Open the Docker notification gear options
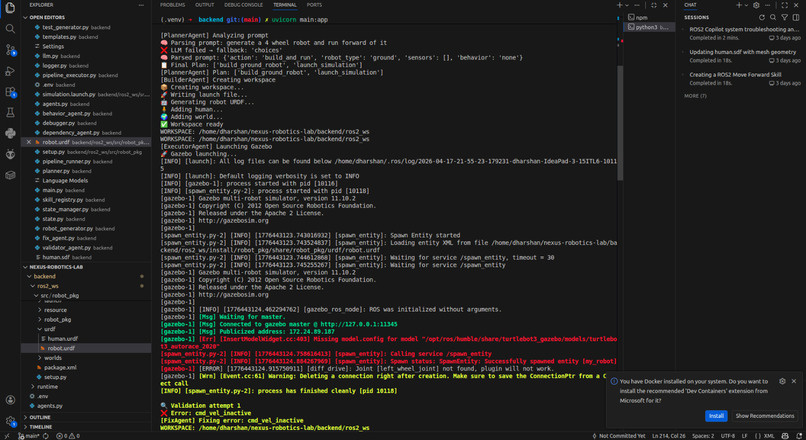Screen dimensions: 806x440 click(x=782, y=381)
